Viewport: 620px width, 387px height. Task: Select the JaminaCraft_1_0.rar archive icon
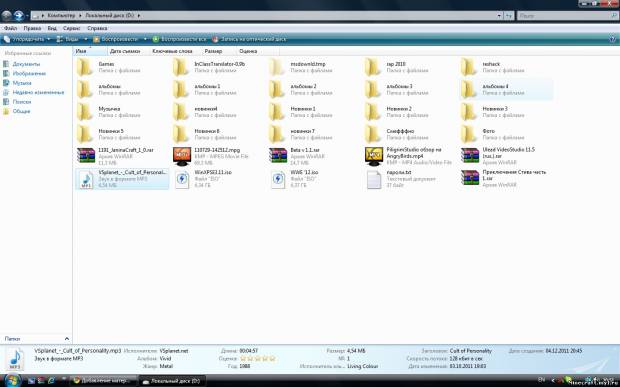click(x=86, y=155)
